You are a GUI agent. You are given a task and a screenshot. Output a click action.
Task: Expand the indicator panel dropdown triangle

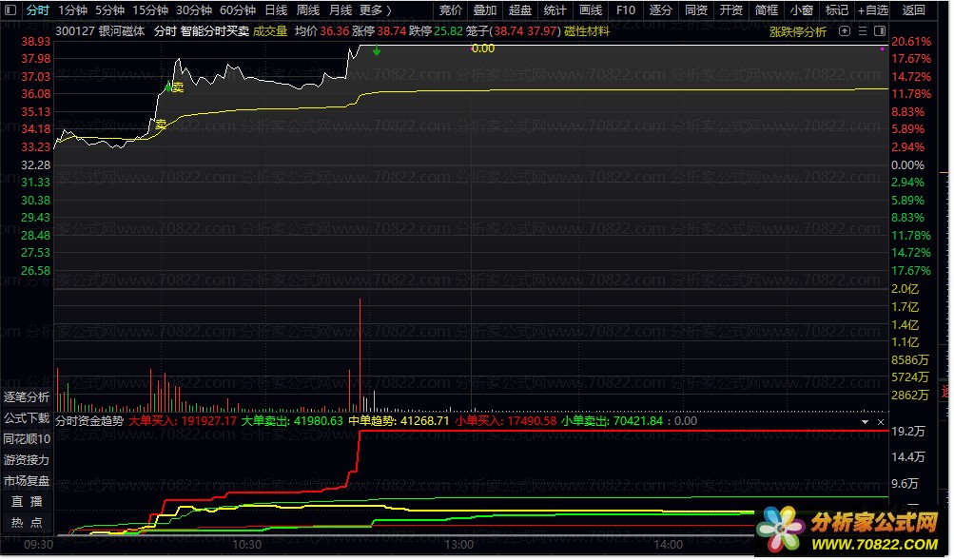coord(865,421)
